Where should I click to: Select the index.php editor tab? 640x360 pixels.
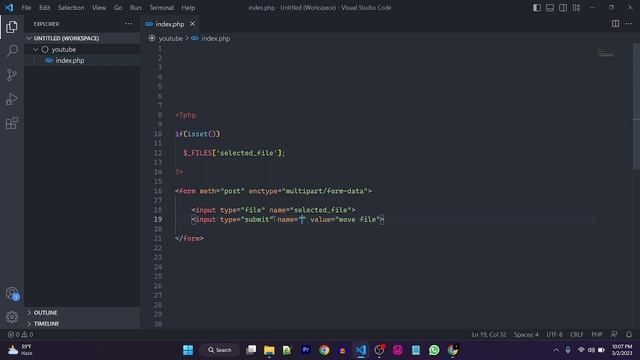[x=170, y=24]
